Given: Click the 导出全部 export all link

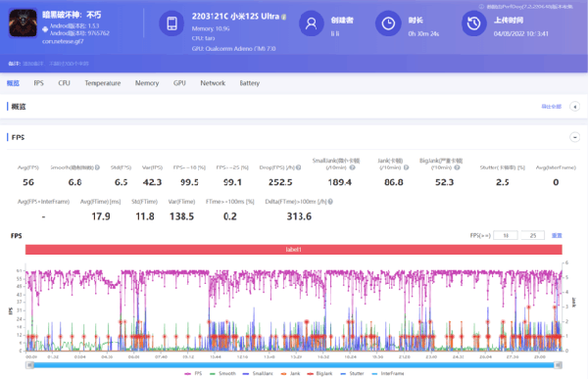Looking at the screenshot, I should click(x=551, y=107).
